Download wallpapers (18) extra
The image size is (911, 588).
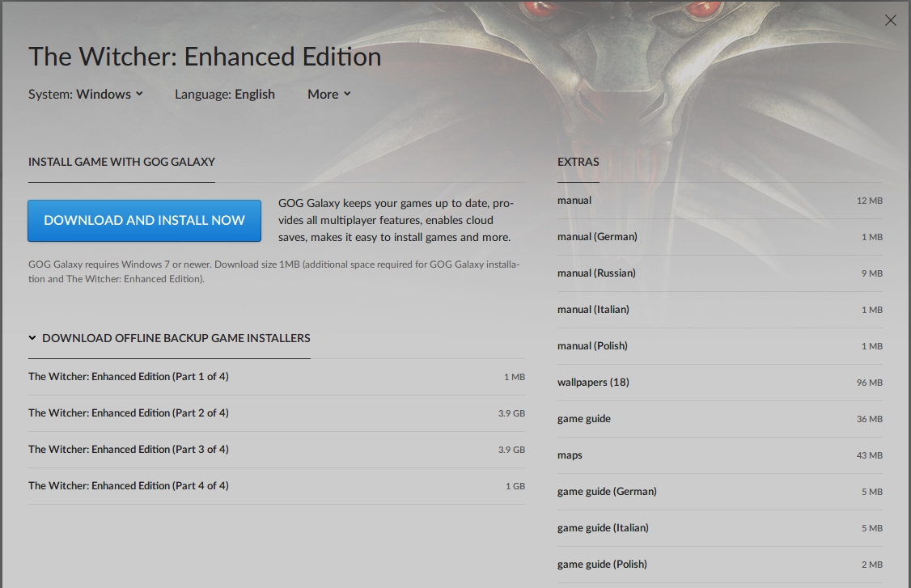point(720,383)
